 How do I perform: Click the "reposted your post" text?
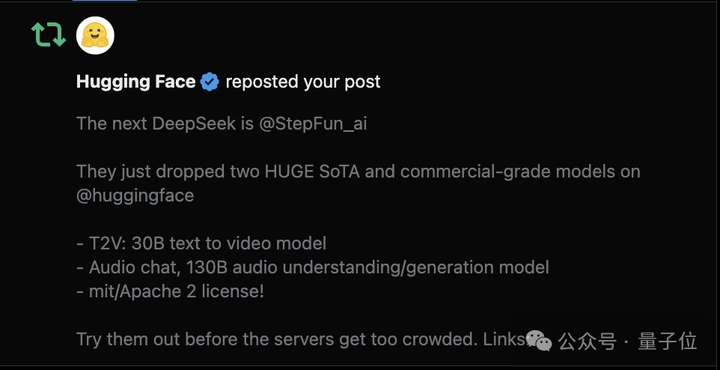[303, 82]
